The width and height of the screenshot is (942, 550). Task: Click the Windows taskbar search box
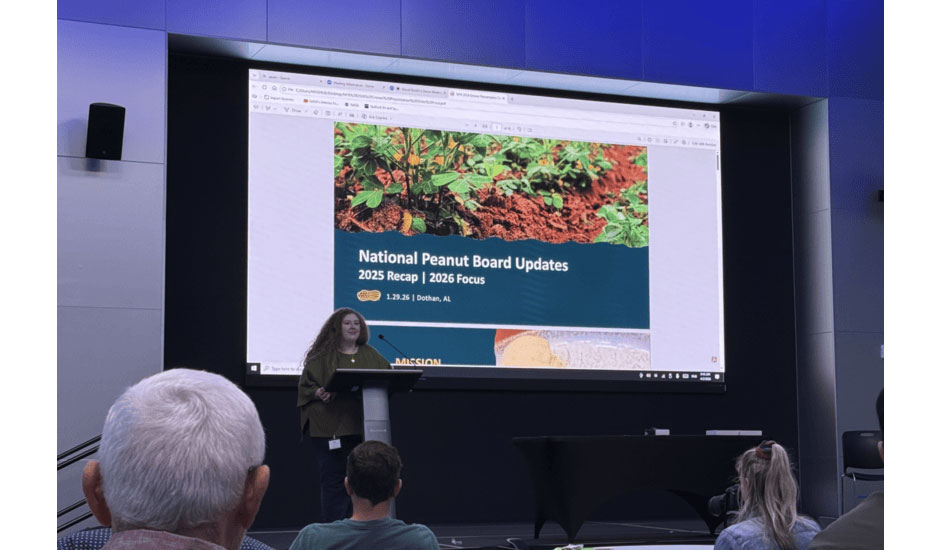(x=282, y=368)
